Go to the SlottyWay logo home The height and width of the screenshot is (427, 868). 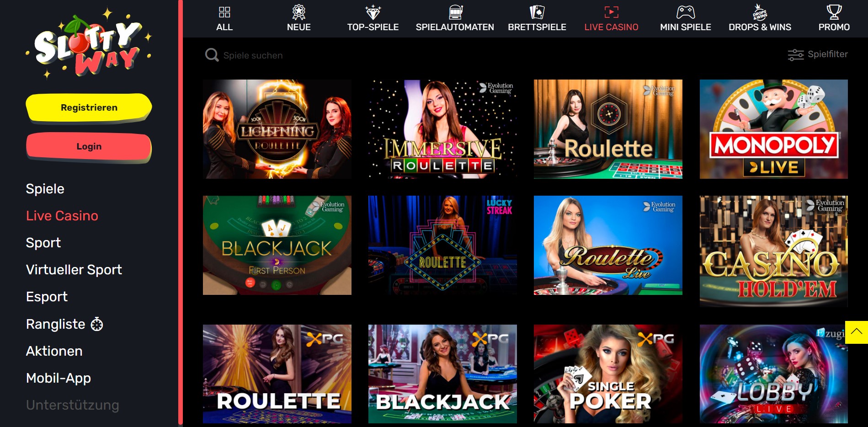[89, 44]
